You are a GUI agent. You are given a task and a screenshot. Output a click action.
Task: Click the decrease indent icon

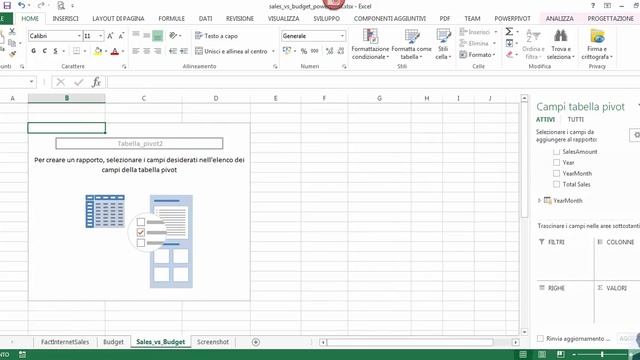pyautogui.click(x=173, y=51)
